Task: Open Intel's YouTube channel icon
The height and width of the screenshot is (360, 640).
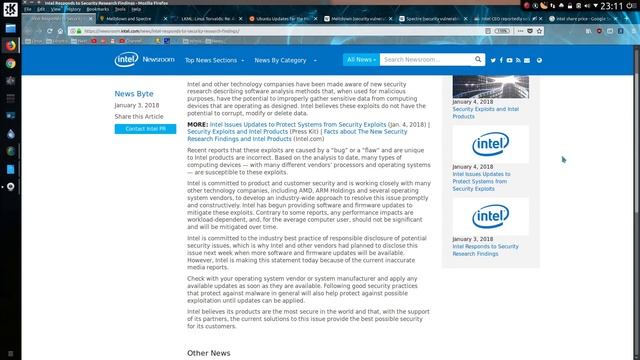Action: point(509,60)
